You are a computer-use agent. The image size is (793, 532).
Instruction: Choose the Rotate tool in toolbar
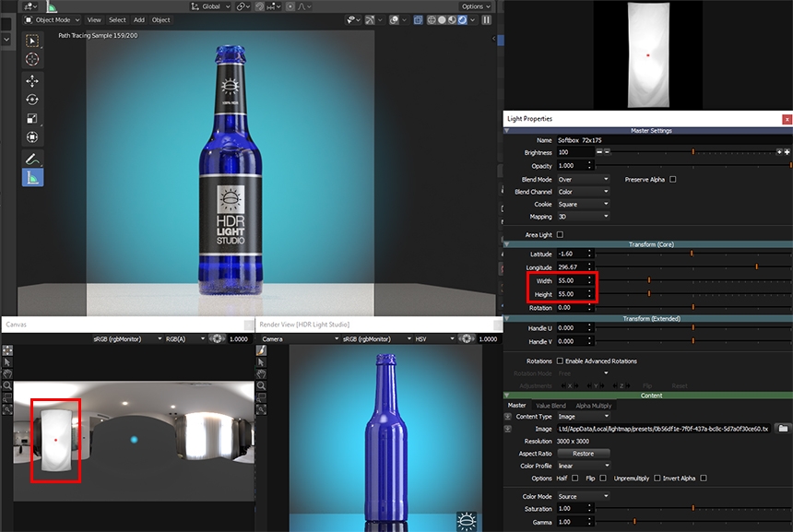point(32,100)
